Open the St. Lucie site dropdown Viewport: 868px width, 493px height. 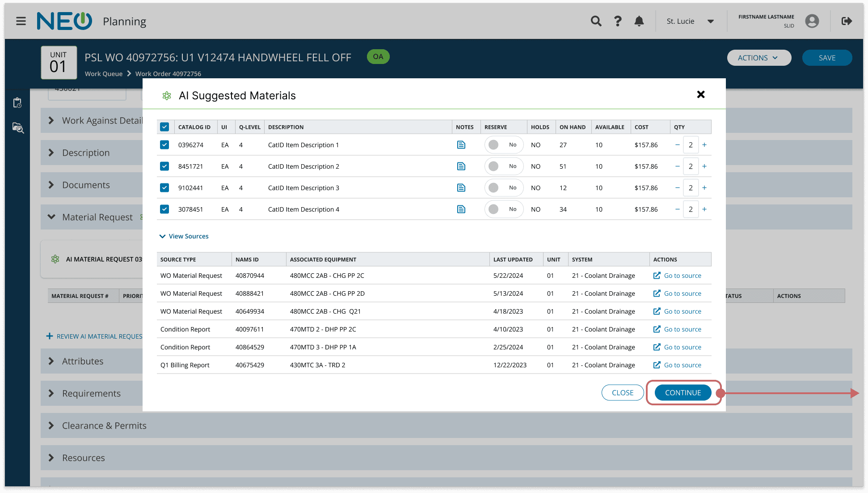point(690,21)
